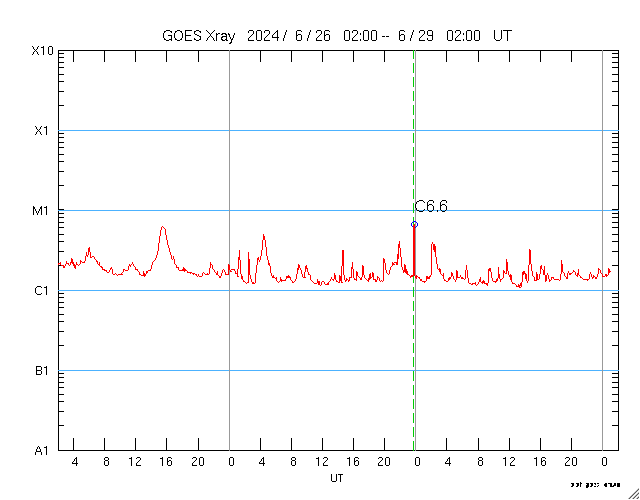This screenshot has height=500, width=640.
Task: Click the UT x-axis title
Action: (x=337, y=478)
